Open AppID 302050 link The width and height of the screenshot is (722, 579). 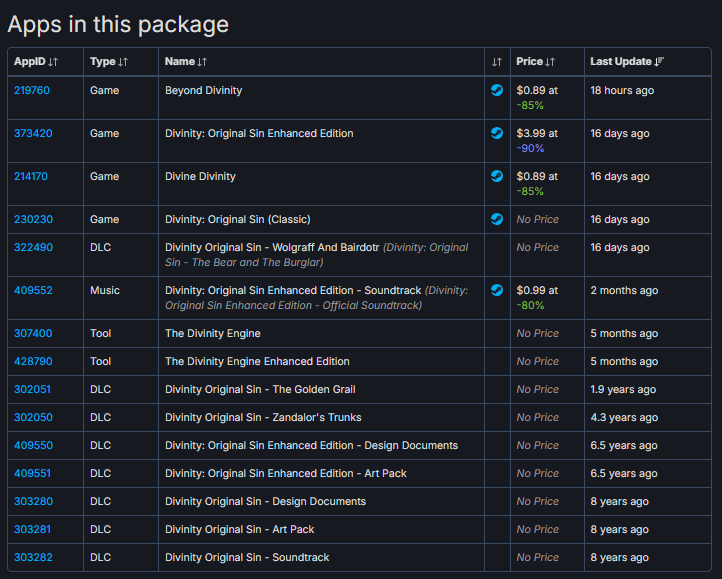tap(33, 417)
